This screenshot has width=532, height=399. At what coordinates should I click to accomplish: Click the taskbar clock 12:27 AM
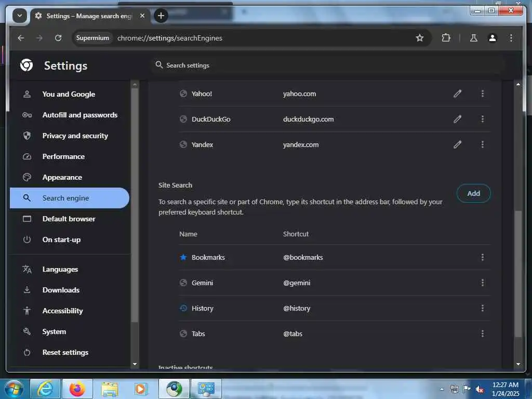tap(506, 385)
